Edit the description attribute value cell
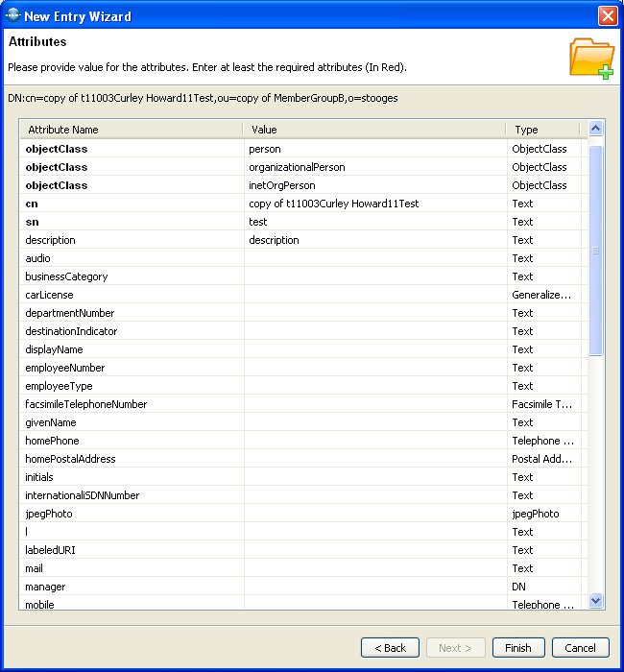 click(x=374, y=240)
